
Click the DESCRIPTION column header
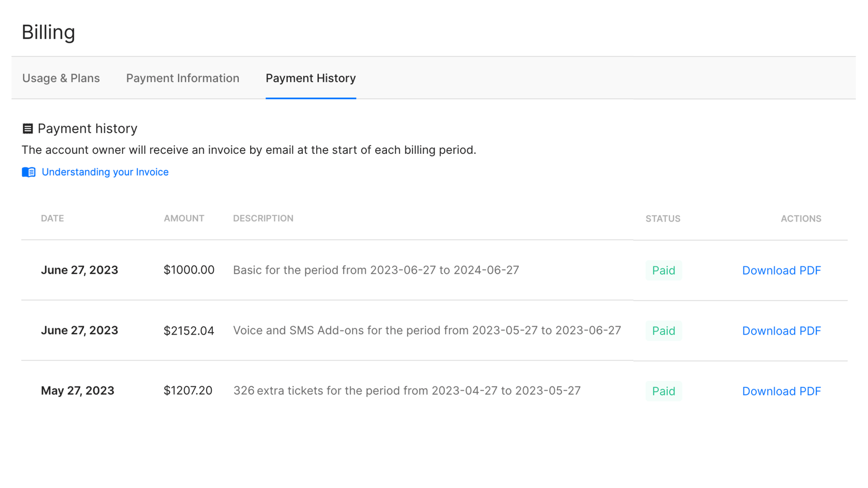coord(263,218)
